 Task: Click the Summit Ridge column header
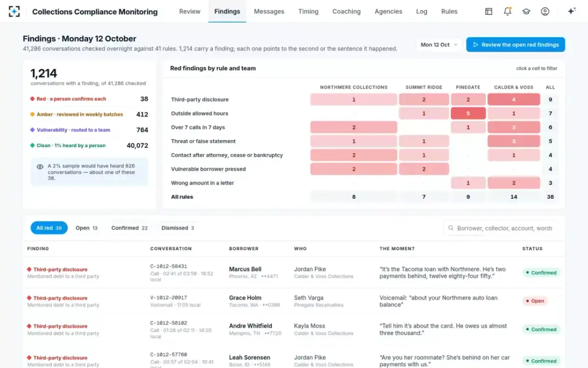click(x=424, y=87)
